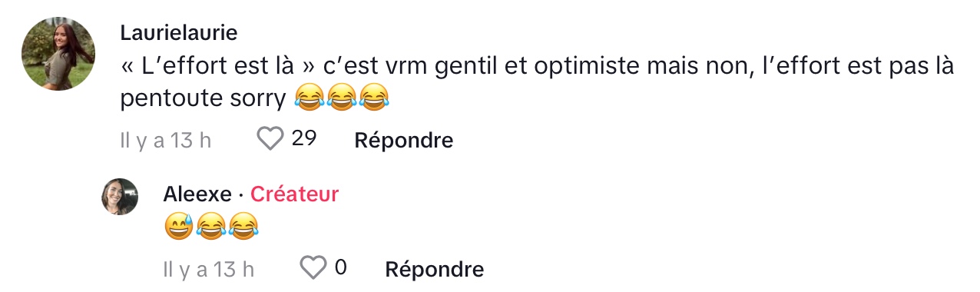
Task: Open Aleexe's small profile avatar
Action: (x=120, y=197)
